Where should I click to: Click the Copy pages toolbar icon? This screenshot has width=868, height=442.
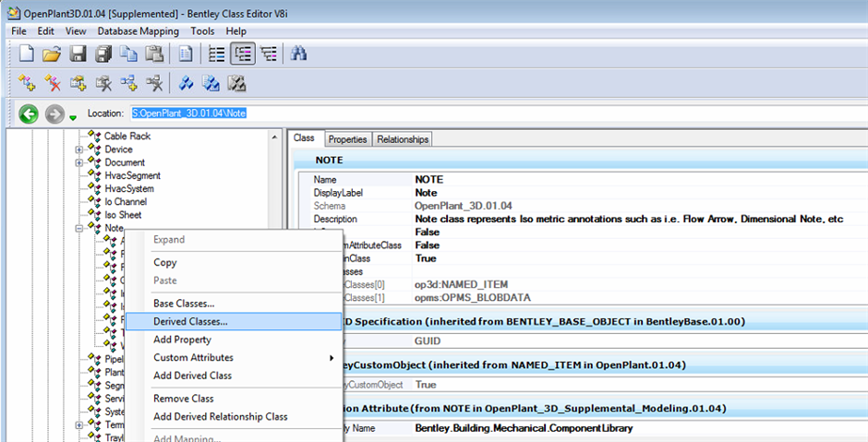coord(129,54)
